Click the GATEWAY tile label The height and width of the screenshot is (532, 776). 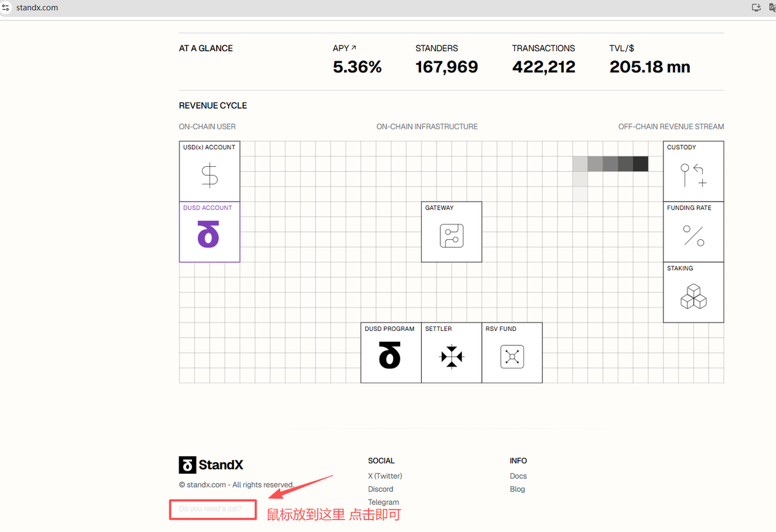pos(439,208)
